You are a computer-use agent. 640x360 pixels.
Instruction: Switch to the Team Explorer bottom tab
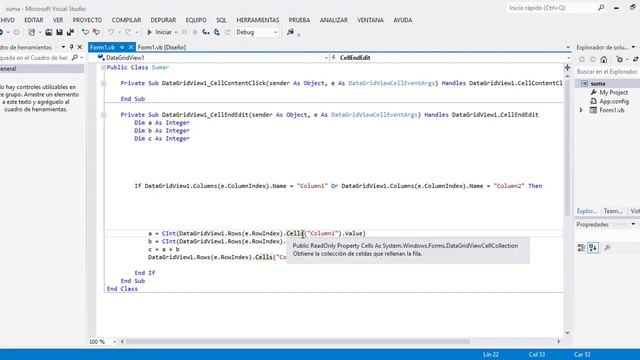click(x=613, y=211)
